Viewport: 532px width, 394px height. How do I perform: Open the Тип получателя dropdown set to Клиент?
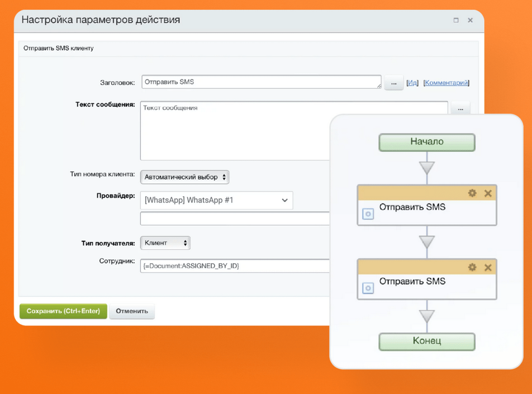click(165, 243)
